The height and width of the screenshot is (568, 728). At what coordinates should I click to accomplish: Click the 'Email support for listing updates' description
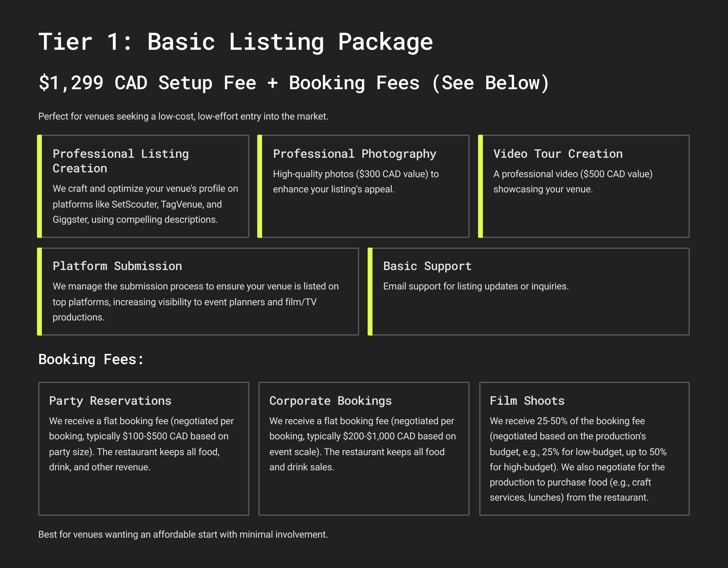476,286
